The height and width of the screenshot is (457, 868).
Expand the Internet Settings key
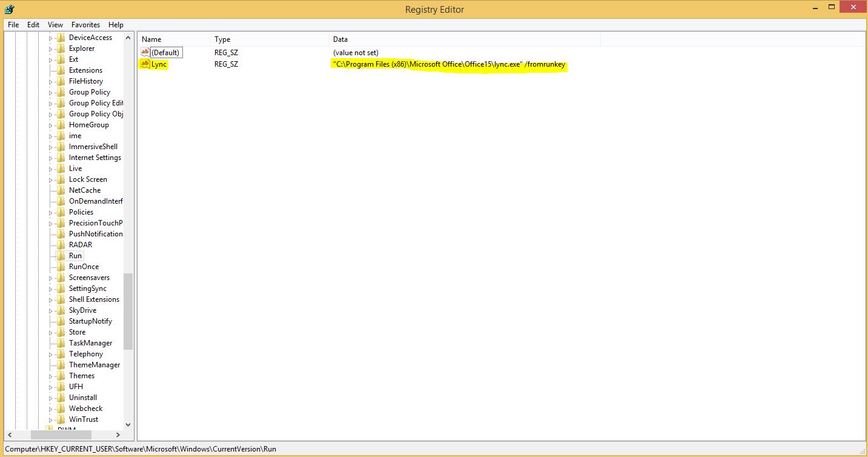click(51, 158)
